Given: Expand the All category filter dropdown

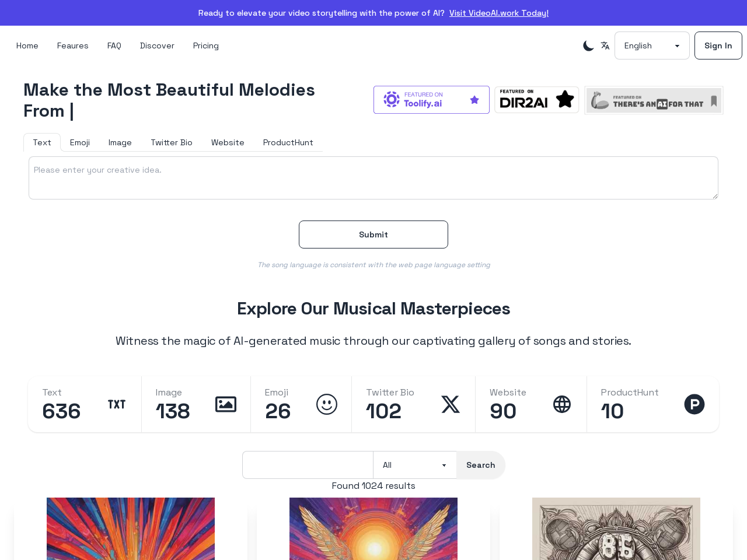Looking at the screenshot, I should (x=414, y=465).
